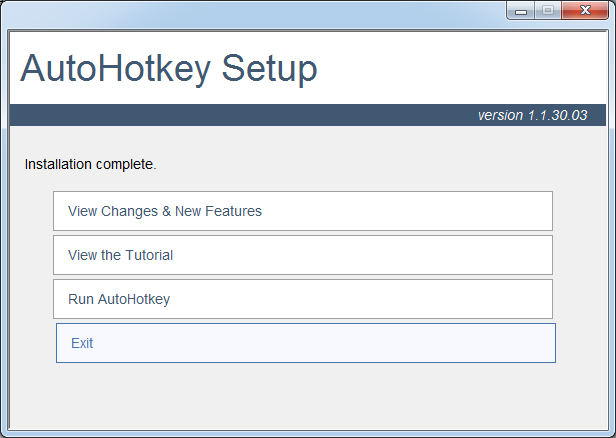Select the Installation complete message
This screenshot has height=438, width=616.
click(x=90, y=164)
